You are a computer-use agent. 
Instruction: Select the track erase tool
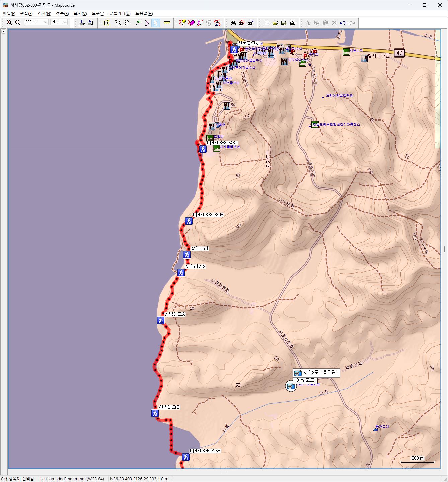(191, 23)
